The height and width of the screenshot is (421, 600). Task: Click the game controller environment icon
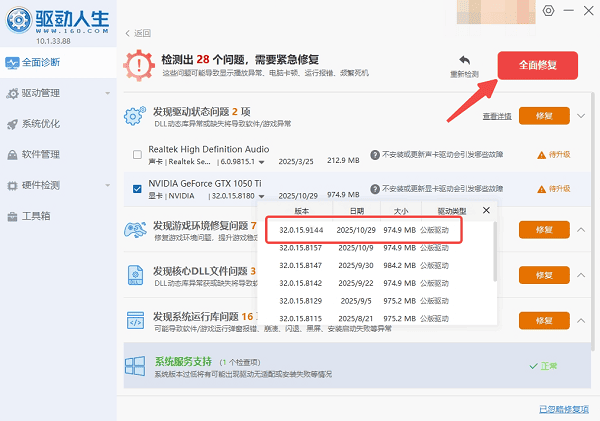pos(135,230)
